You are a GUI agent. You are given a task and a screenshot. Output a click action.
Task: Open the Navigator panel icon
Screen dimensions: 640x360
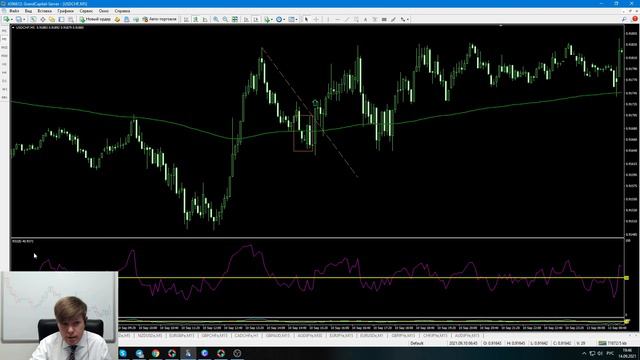coord(52,19)
